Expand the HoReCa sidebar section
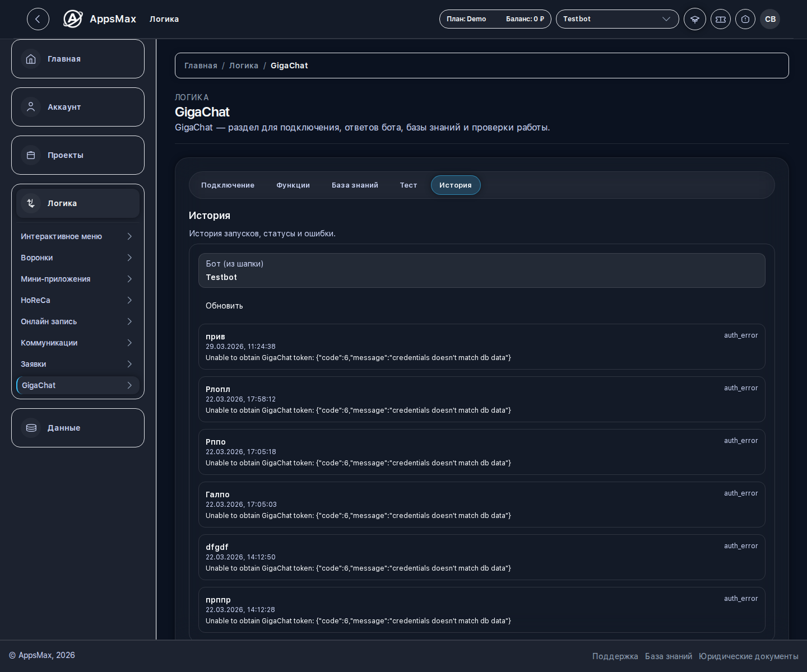Viewport: 807px width, 672px height. (78, 300)
